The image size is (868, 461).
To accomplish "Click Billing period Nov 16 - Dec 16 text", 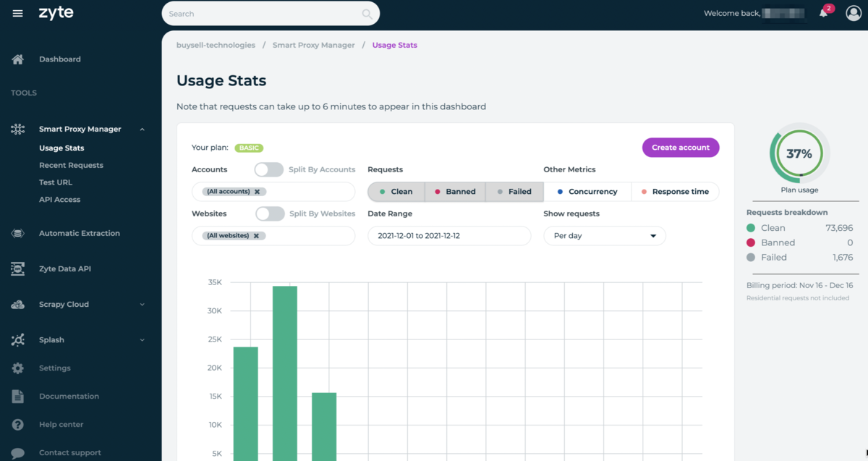I will coord(800,286).
